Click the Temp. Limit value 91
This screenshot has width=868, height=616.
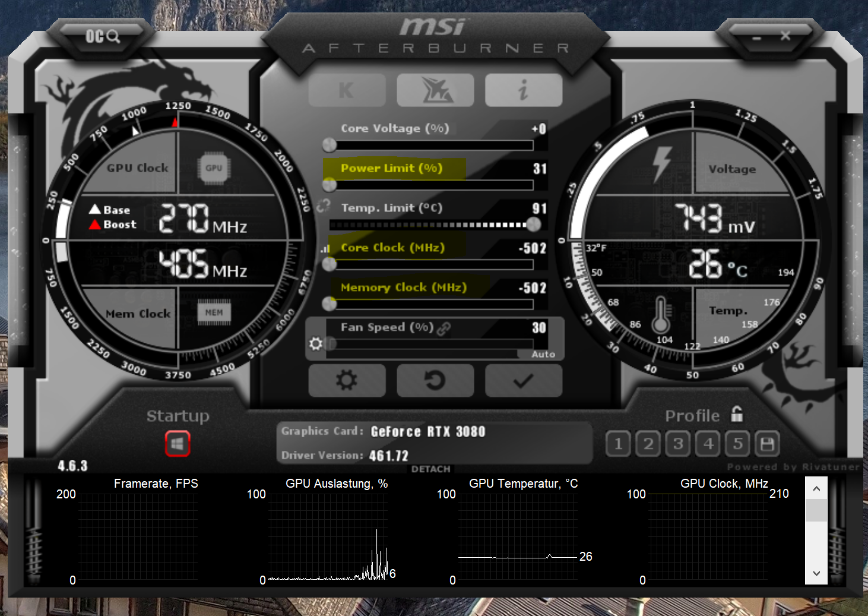[540, 209]
